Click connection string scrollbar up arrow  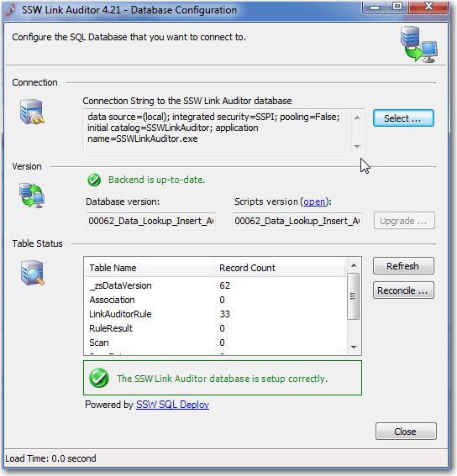357,118
